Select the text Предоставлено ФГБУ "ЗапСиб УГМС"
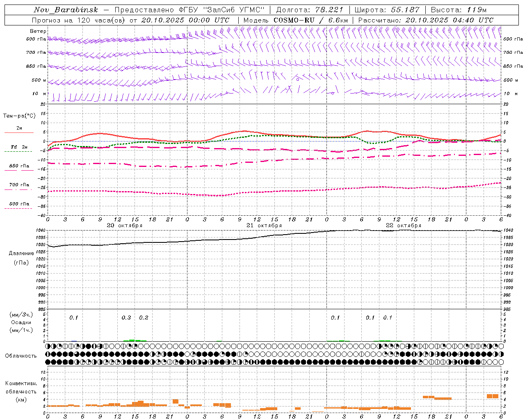Viewport: 525px width, 420px height. pos(189,10)
